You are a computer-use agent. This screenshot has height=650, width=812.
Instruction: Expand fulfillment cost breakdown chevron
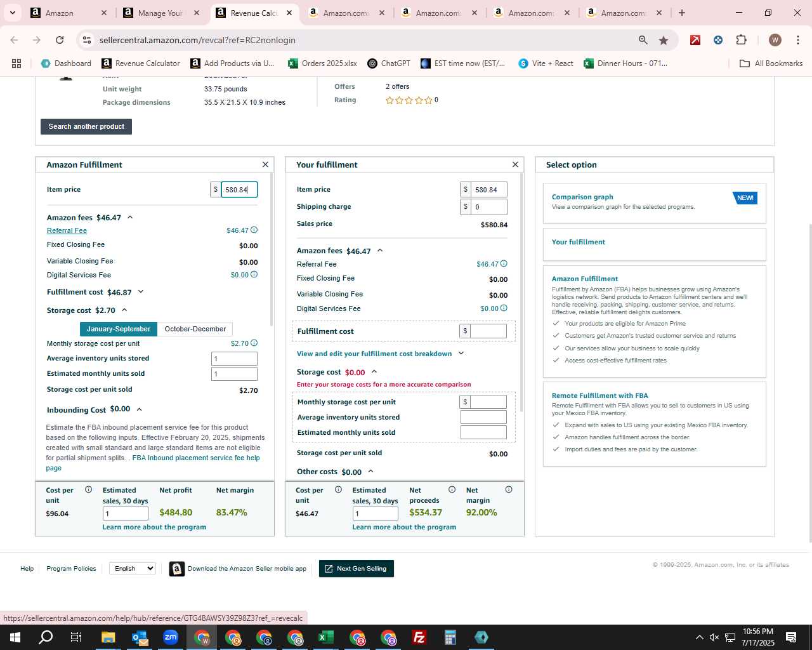click(x=461, y=354)
